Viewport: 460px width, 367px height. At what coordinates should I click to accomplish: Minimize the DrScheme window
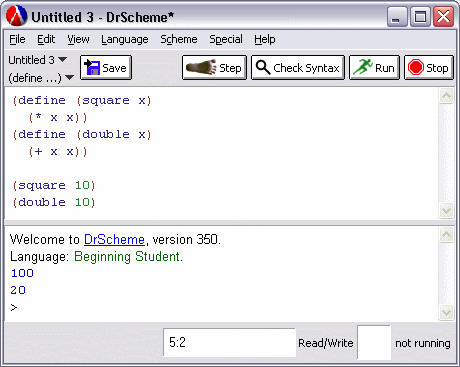[x=397, y=16]
